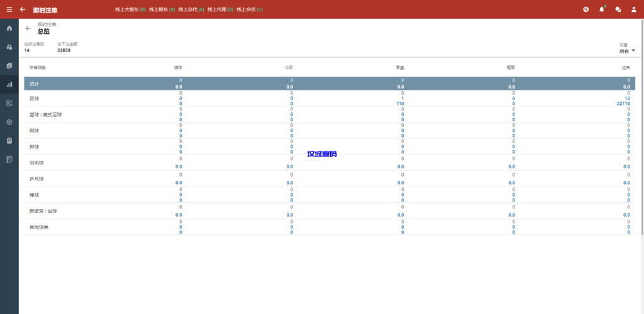
Task: Click the notification bell icon
Action: pyautogui.click(x=601, y=9)
